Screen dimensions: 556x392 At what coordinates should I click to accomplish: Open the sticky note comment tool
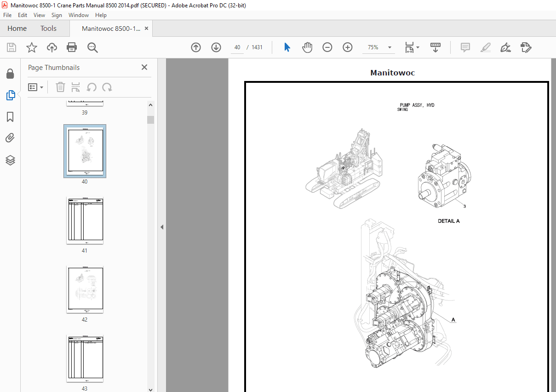coord(465,47)
